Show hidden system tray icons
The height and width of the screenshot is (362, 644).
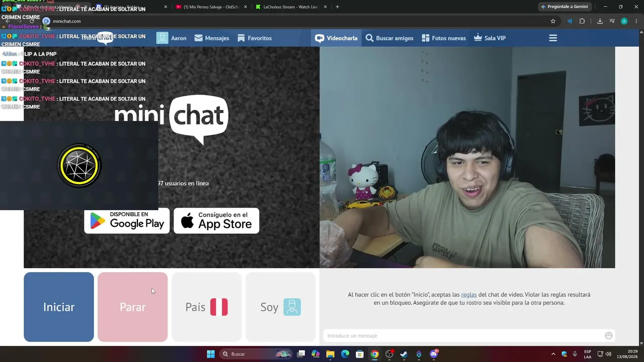tap(553, 354)
